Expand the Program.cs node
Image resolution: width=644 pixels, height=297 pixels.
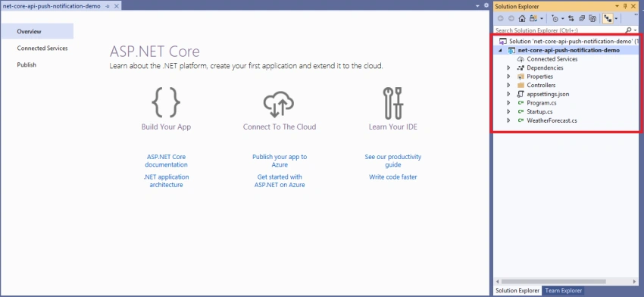pyautogui.click(x=508, y=103)
